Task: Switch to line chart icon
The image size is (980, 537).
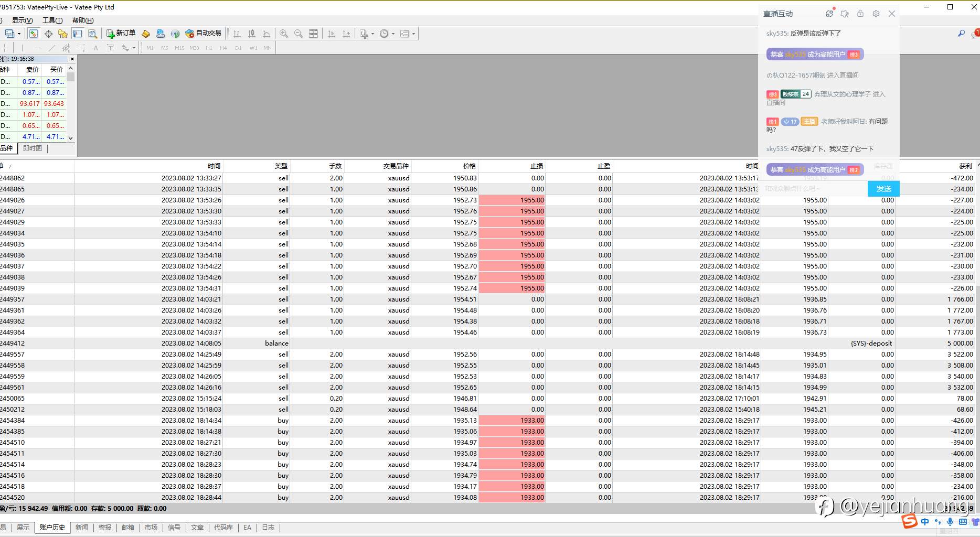Action: (x=267, y=34)
